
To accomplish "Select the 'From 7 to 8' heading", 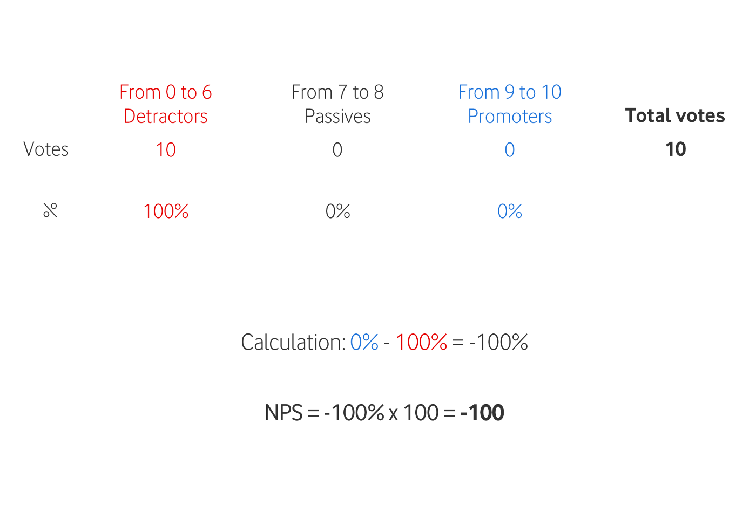I will click(x=337, y=92).
